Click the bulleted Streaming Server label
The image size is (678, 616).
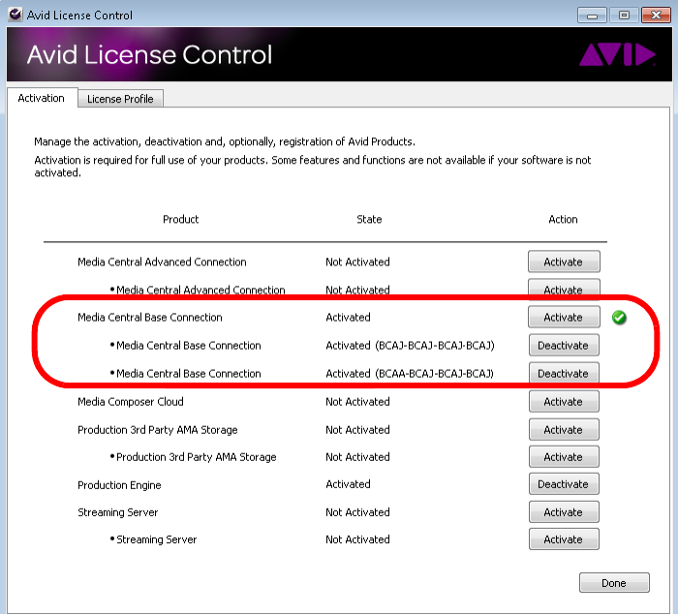(x=157, y=539)
